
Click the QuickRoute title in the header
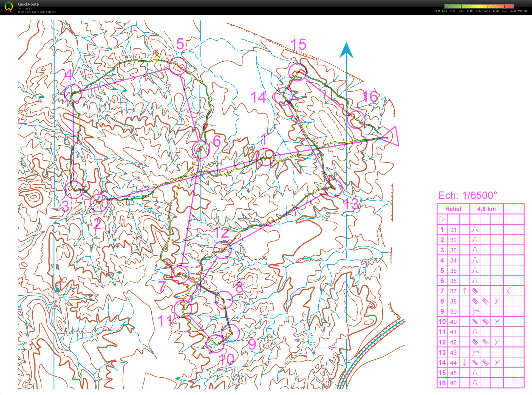[28, 4]
